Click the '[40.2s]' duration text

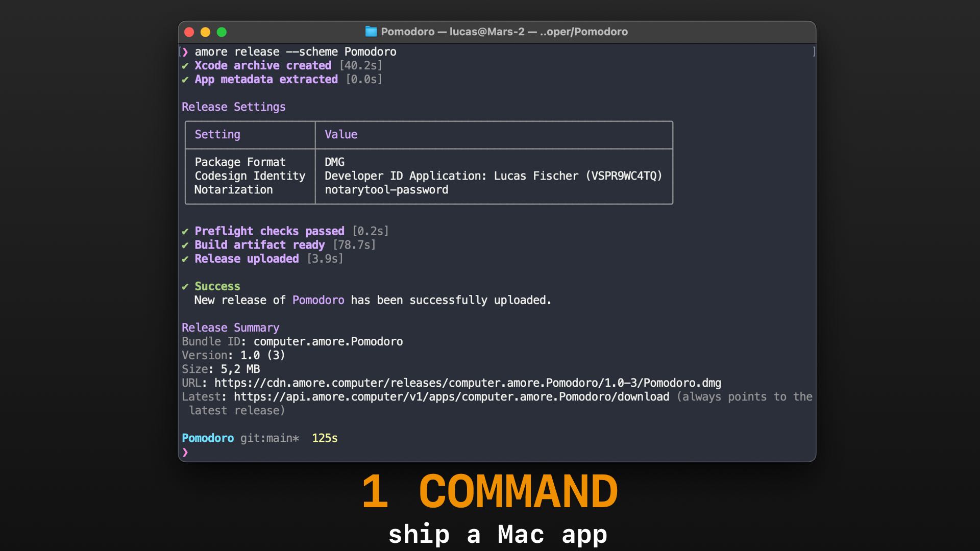point(361,65)
